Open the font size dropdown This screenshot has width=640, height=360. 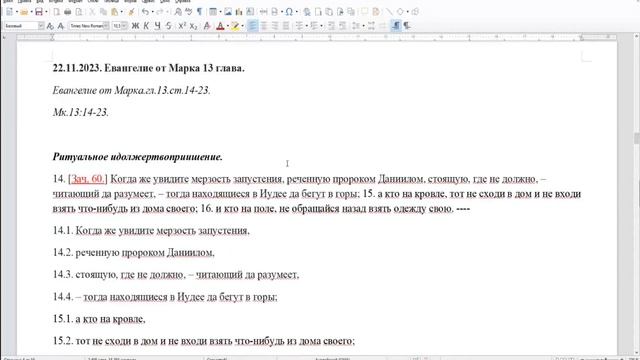point(124,26)
